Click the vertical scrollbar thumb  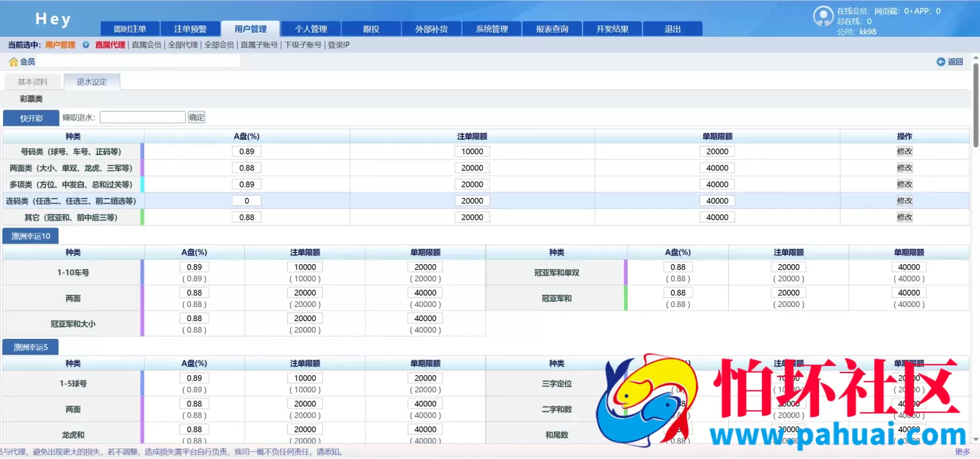[x=976, y=104]
